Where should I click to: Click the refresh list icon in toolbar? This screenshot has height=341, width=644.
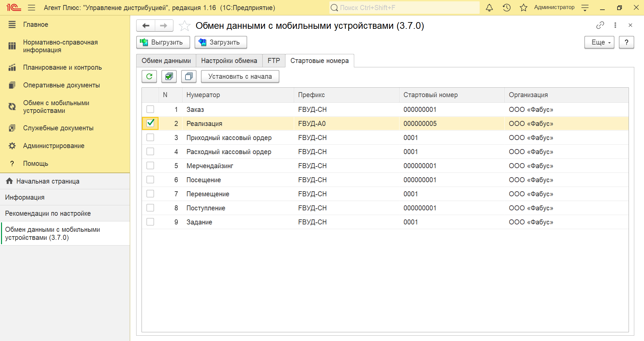[149, 76]
